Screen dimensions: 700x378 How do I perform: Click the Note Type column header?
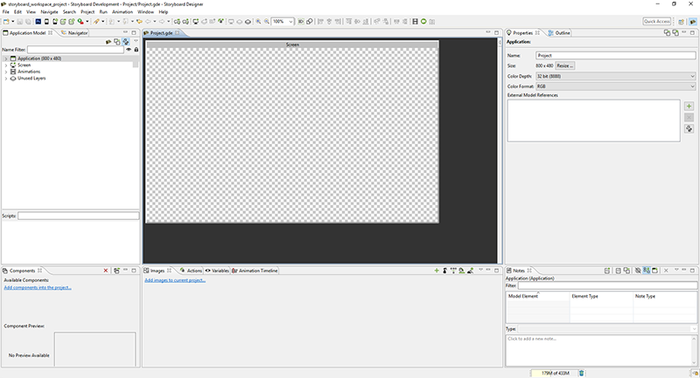click(x=665, y=296)
